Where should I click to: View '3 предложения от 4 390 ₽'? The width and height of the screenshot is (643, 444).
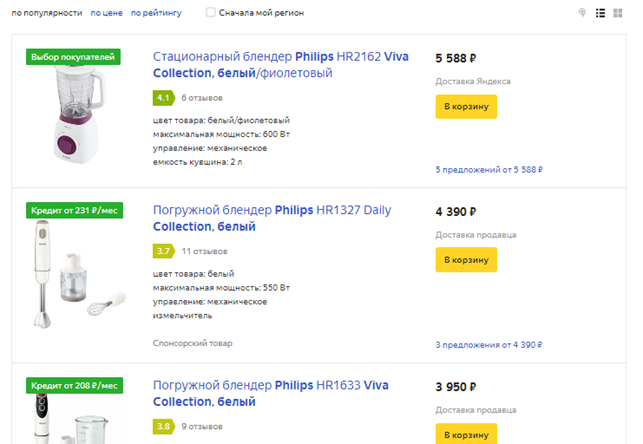pos(489,345)
